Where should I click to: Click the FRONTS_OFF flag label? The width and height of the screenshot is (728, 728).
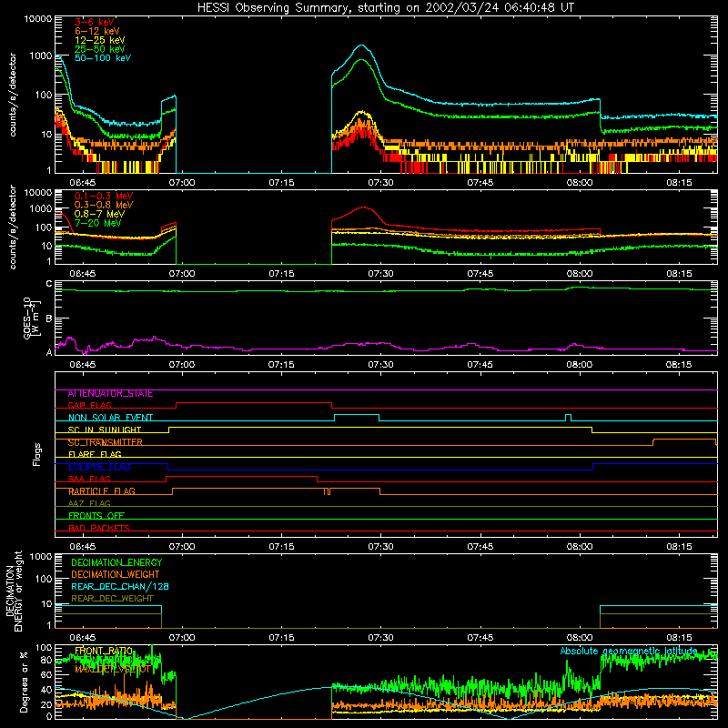tap(96, 516)
